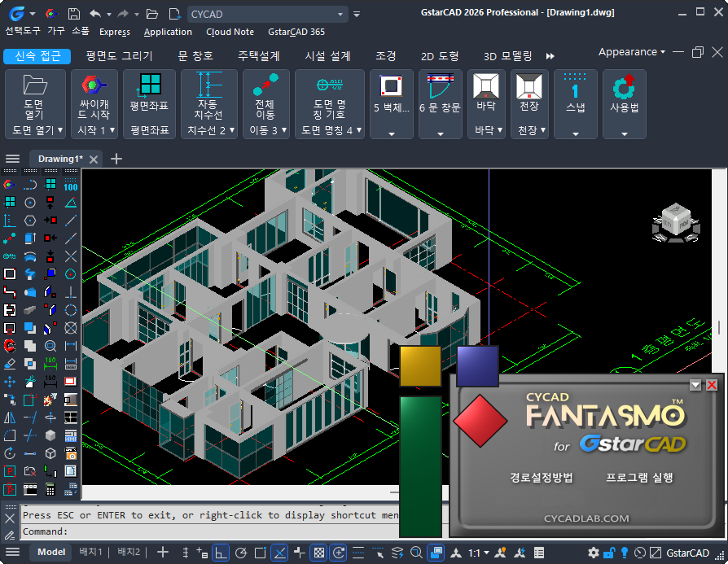This screenshot has width=728, height=564.
Task: Expand the 시작 1 dropdown
Action: pyautogui.click(x=112, y=130)
